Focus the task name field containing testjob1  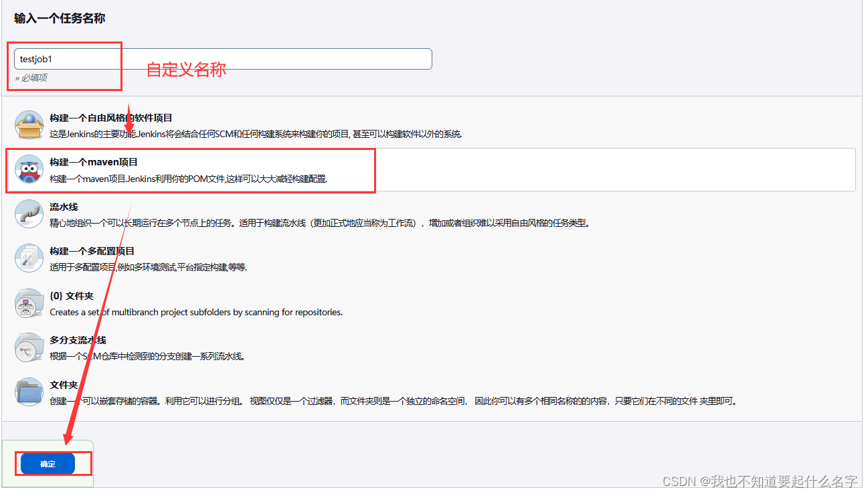[223, 59]
